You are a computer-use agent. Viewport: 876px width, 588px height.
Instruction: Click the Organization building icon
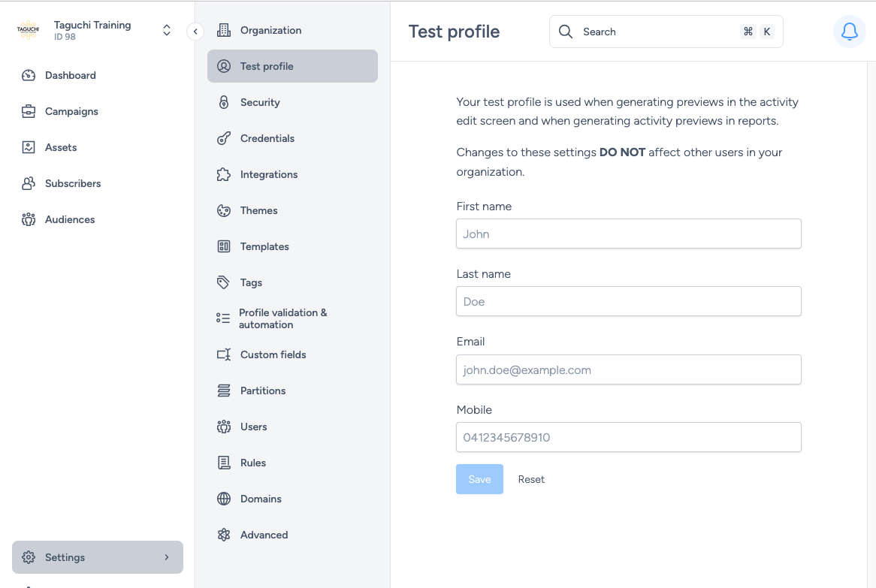[x=223, y=30]
